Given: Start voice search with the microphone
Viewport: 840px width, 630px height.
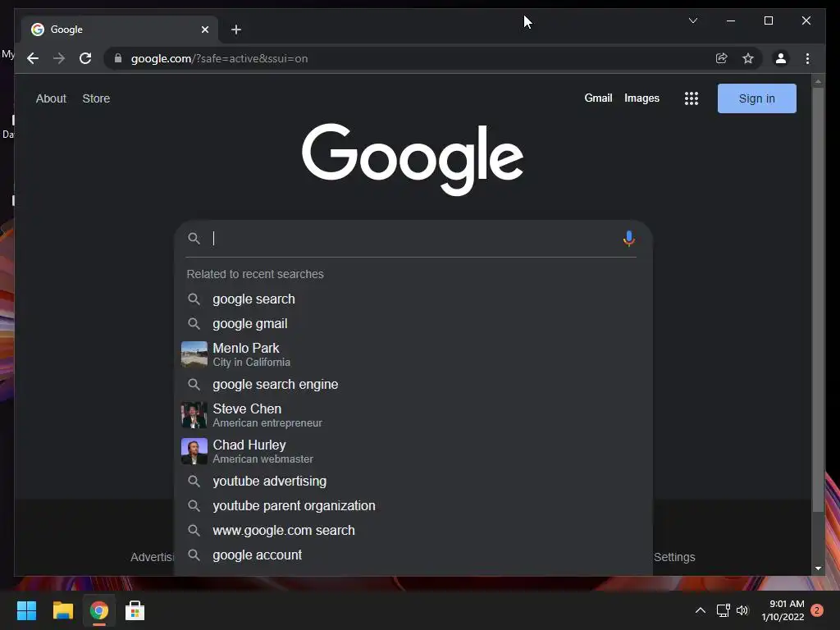Looking at the screenshot, I should coord(628,239).
